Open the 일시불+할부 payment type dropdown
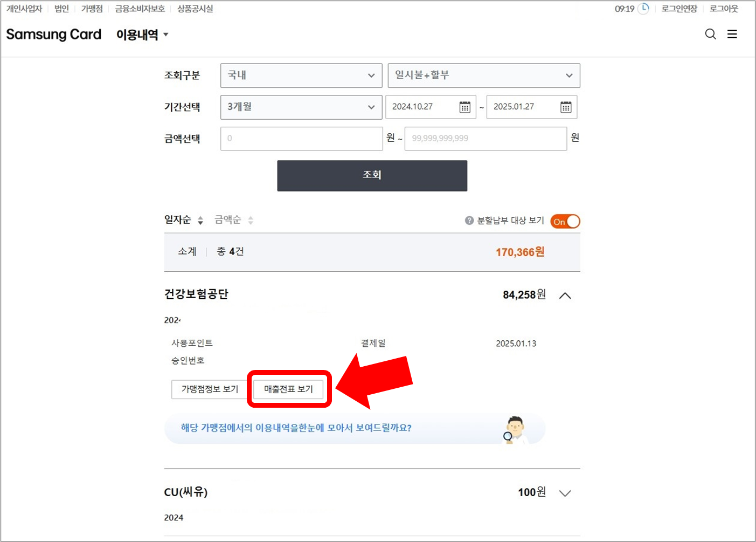 click(484, 76)
